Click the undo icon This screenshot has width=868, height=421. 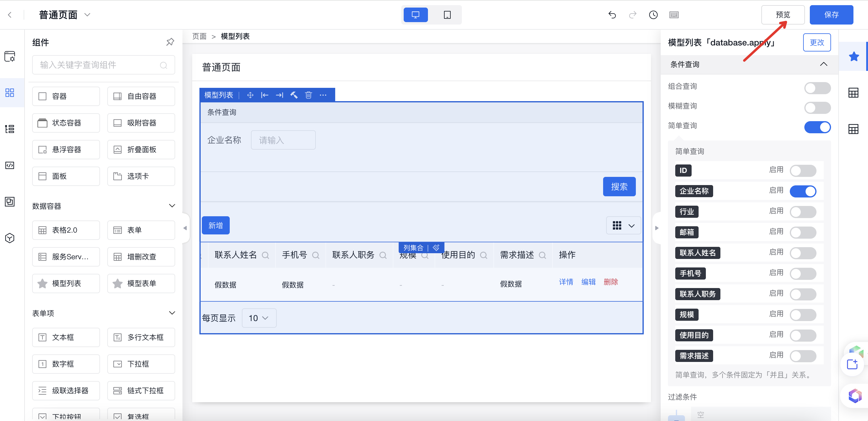point(612,15)
